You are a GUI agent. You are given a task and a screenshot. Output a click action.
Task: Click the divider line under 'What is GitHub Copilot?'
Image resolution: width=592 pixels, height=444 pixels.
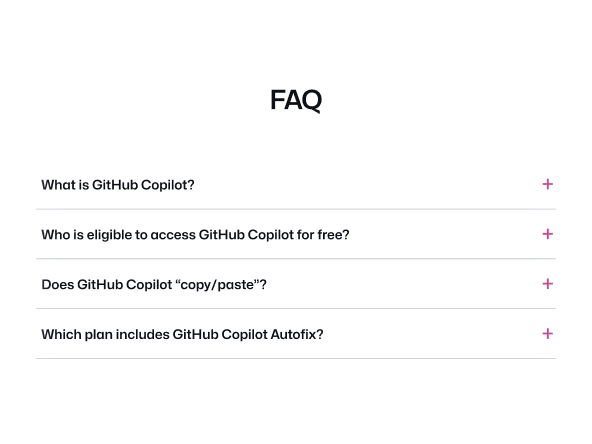[x=296, y=209]
